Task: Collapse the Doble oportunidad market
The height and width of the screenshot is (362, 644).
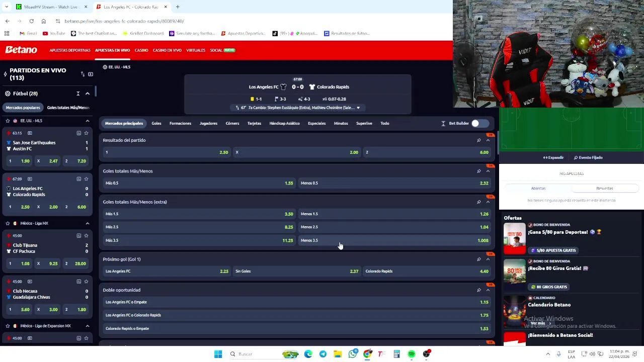Action: pos(488,290)
